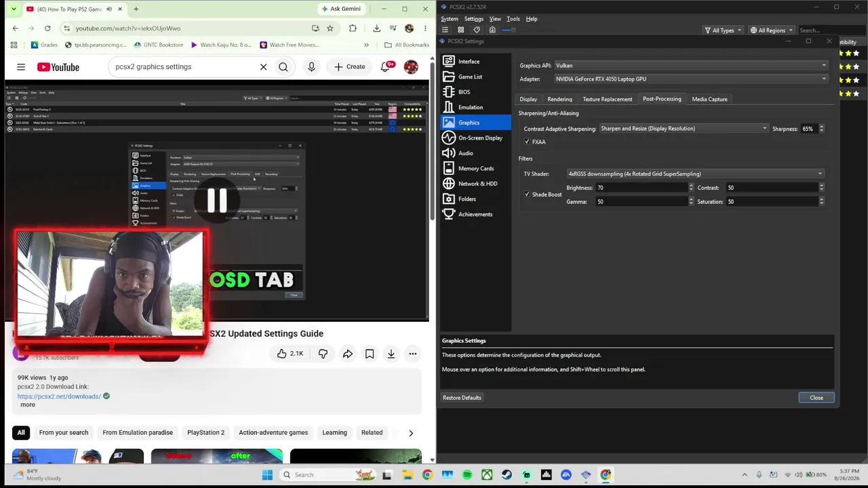The image size is (868, 488).
Task: Open the Interface settings category
Action: pyautogui.click(x=475, y=62)
